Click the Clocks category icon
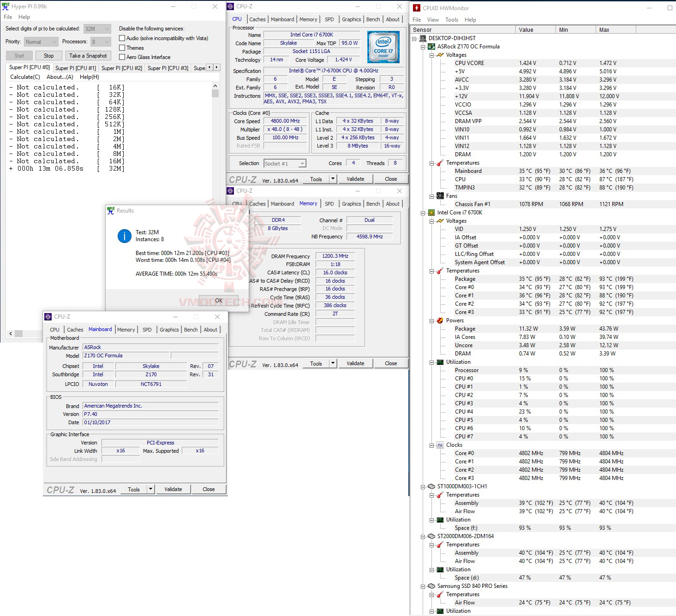The width and height of the screenshot is (676, 616). [x=440, y=445]
